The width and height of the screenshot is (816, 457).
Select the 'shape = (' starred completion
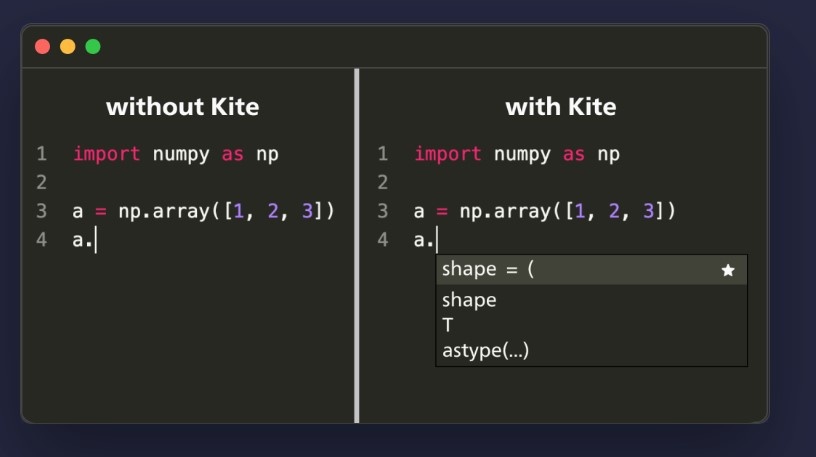click(591, 270)
